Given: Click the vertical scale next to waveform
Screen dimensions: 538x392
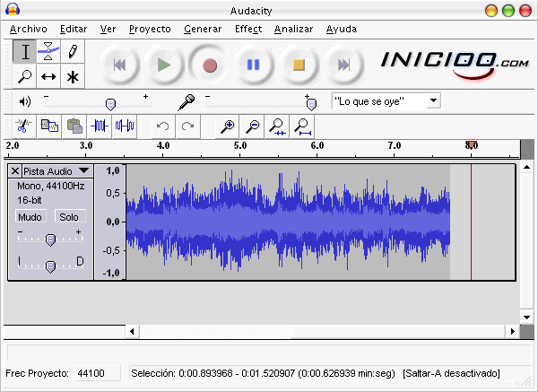Looking at the screenshot, I should coord(110,222).
